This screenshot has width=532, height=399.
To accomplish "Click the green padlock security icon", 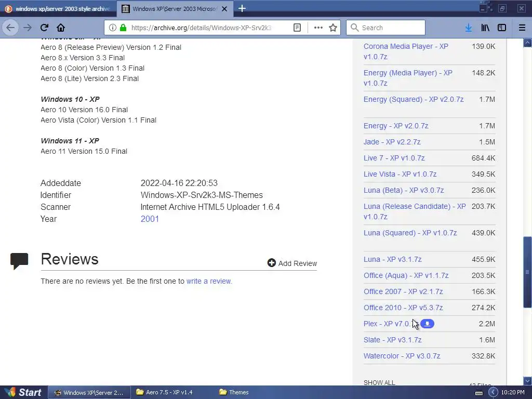I will coord(123,28).
